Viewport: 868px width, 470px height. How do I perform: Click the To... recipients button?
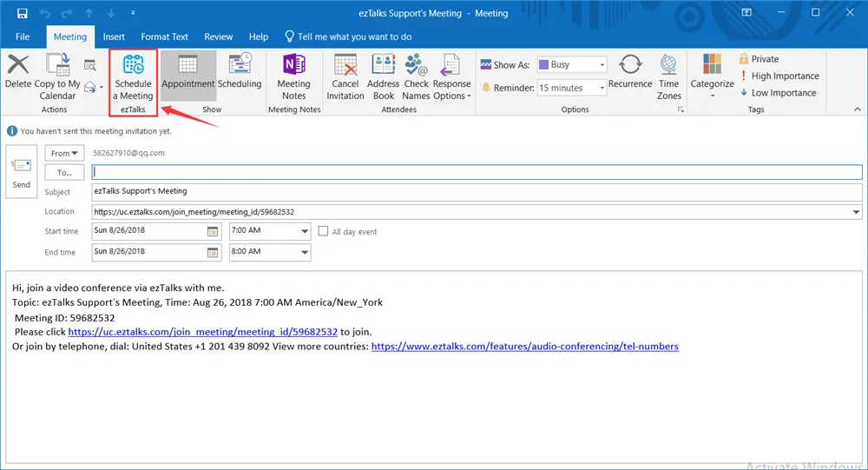[x=64, y=172]
